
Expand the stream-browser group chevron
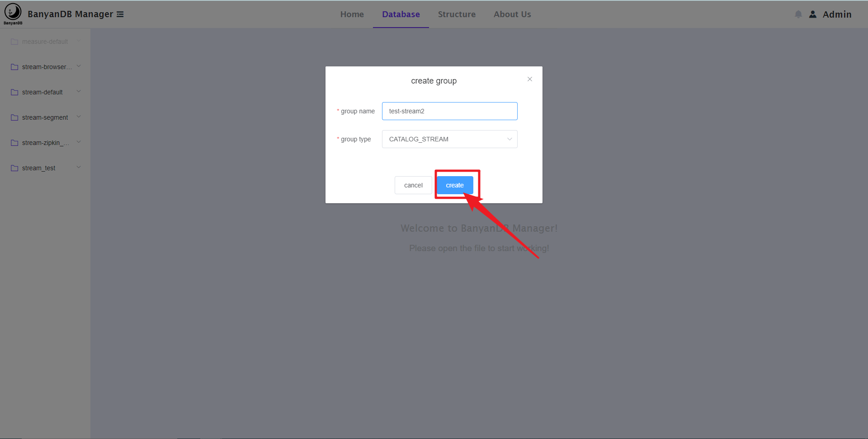point(79,66)
